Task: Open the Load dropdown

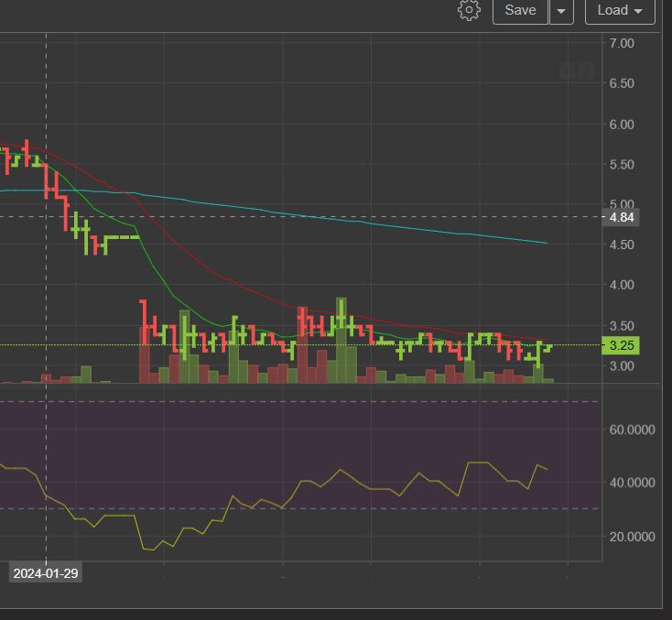Action: click(x=620, y=10)
